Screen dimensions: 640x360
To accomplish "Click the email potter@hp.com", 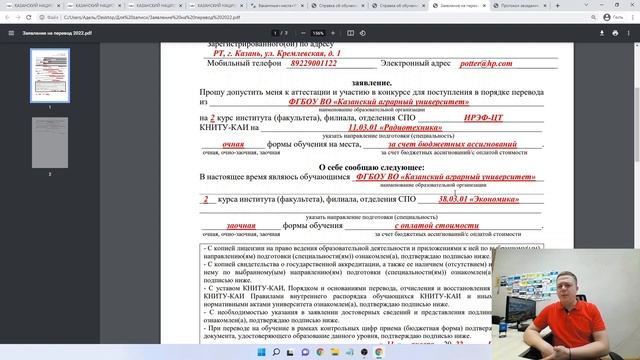I will 486,63.
